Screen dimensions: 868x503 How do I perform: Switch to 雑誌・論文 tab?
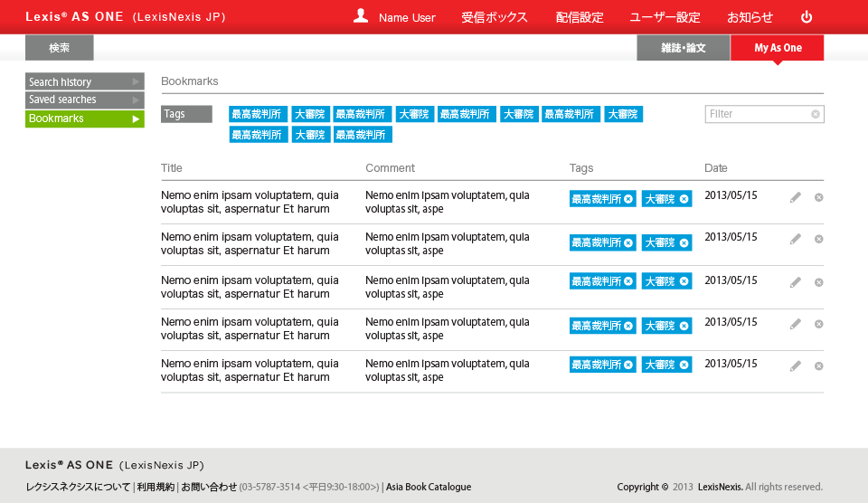(684, 48)
